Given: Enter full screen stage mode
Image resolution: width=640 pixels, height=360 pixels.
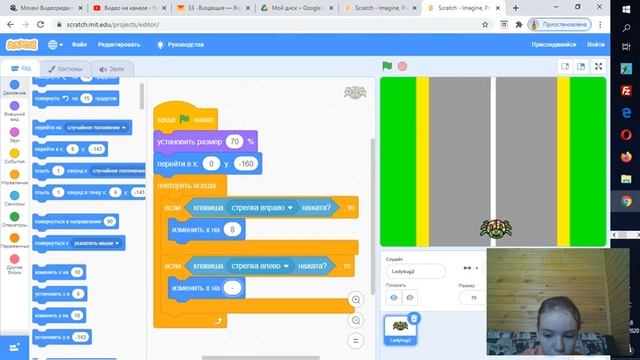Looking at the screenshot, I should [x=598, y=67].
